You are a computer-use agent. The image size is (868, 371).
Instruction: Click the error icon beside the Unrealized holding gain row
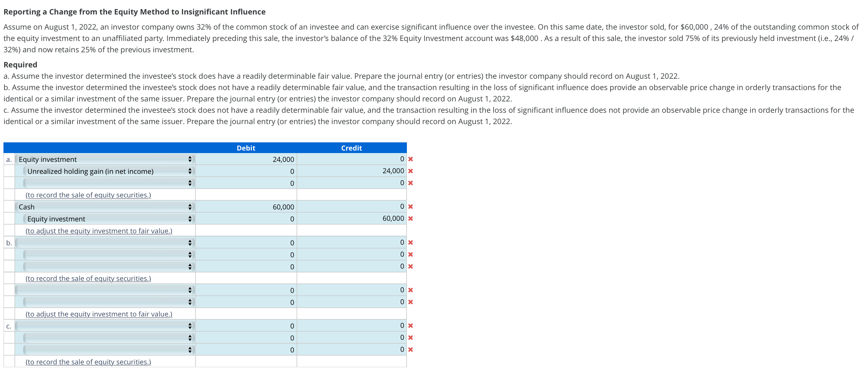pos(411,171)
